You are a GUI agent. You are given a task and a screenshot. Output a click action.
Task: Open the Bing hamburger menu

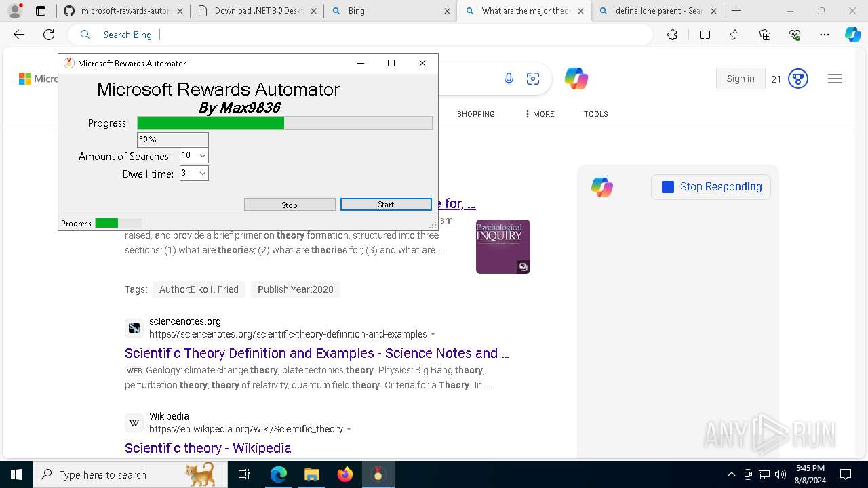[x=835, y=79]
